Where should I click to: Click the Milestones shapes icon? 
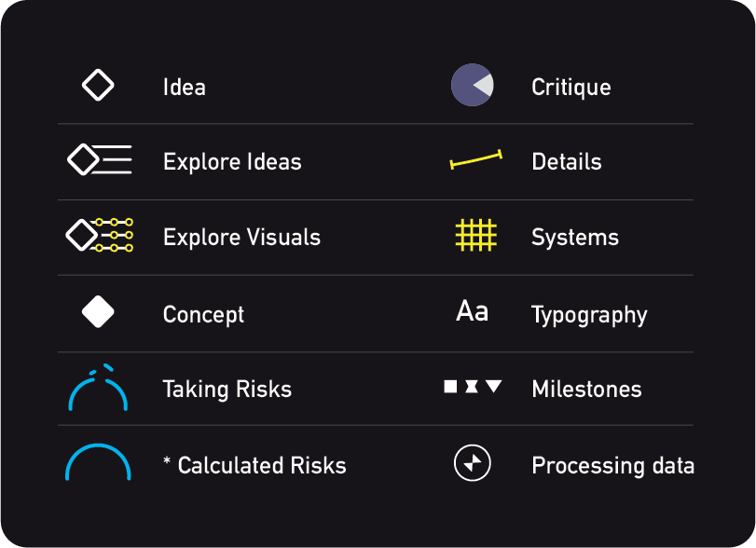[473, 387]
